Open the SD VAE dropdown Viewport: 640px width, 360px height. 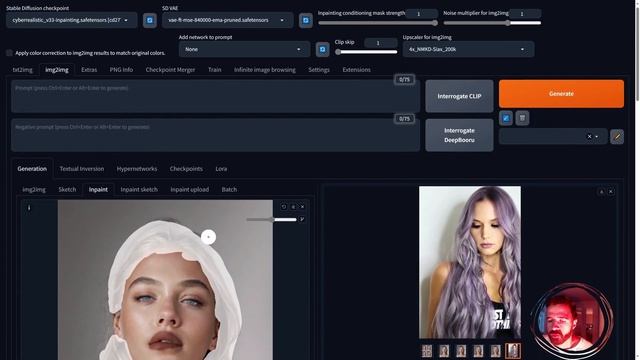coord(227,20)
